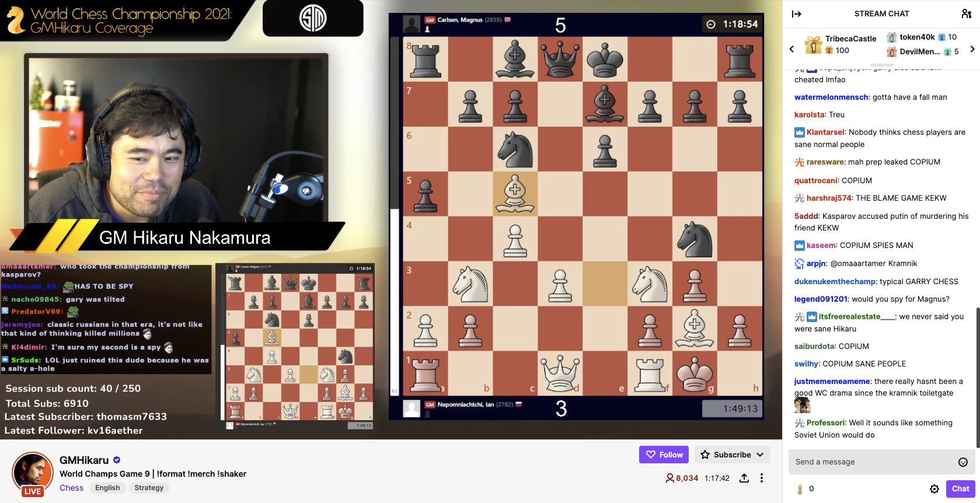Image resolution: width=980 pixels, height=503 pixels.
Task: Click Klantarsel's Prime crown badge
Action: coord(800,132)
